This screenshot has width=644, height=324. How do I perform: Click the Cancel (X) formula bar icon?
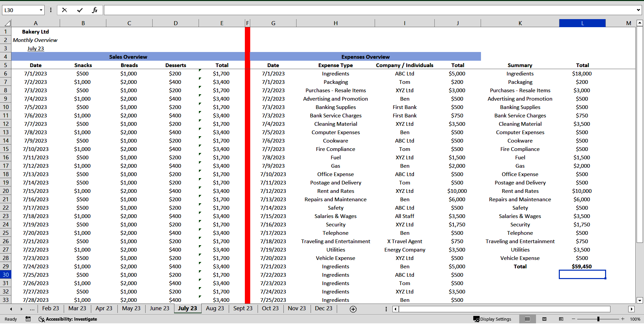click(64, 10)
